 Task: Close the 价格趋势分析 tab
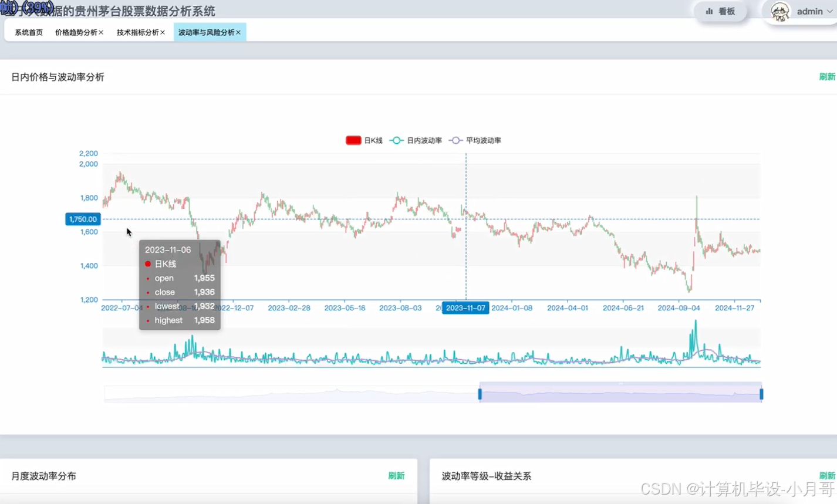click(101, 33)
